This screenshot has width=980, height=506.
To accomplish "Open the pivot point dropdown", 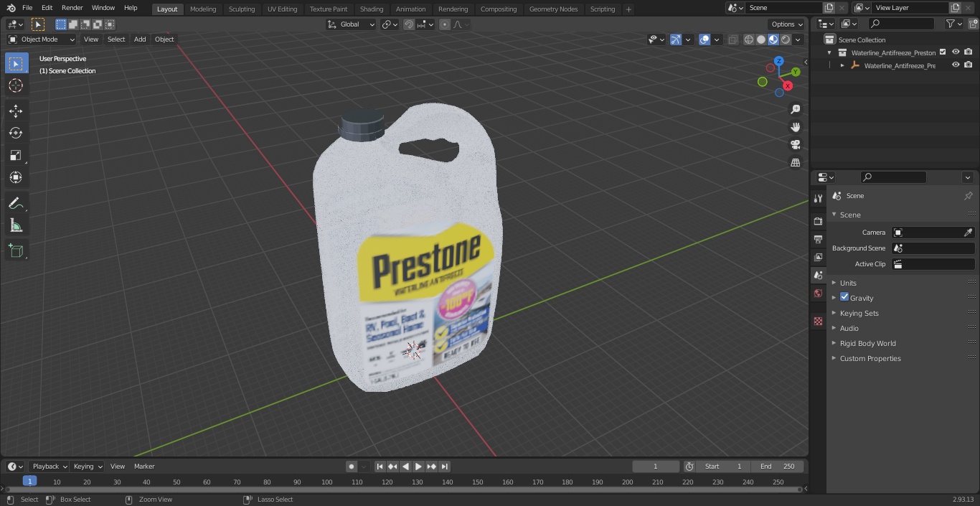I will [x=390, y=24].
